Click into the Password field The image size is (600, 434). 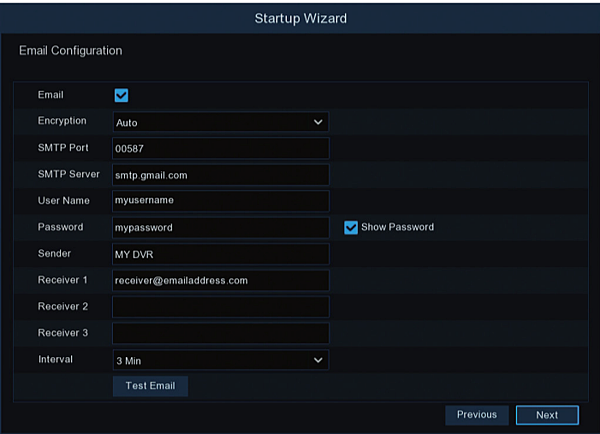pyautogui.click(x=220, y=228)
